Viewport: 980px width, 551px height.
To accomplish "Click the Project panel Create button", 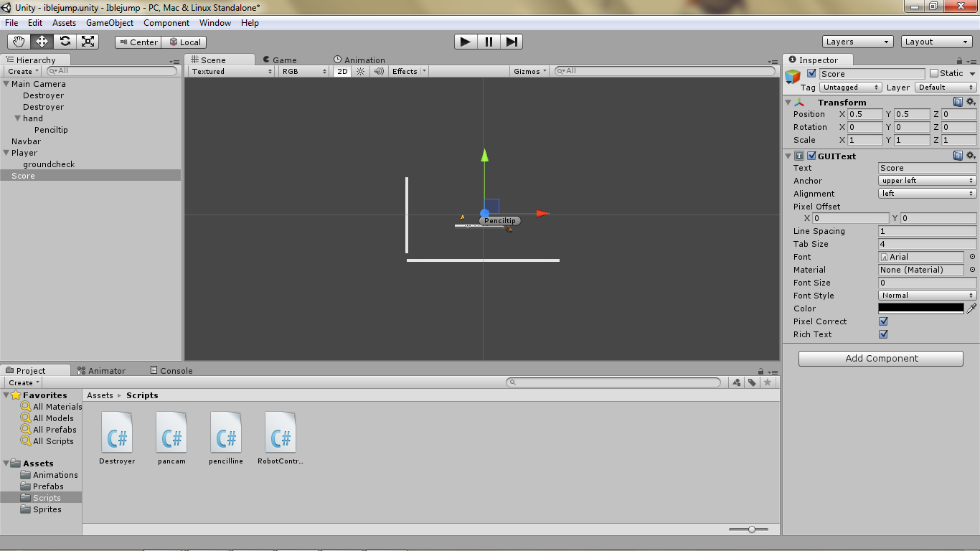I will tap(23, 382).
